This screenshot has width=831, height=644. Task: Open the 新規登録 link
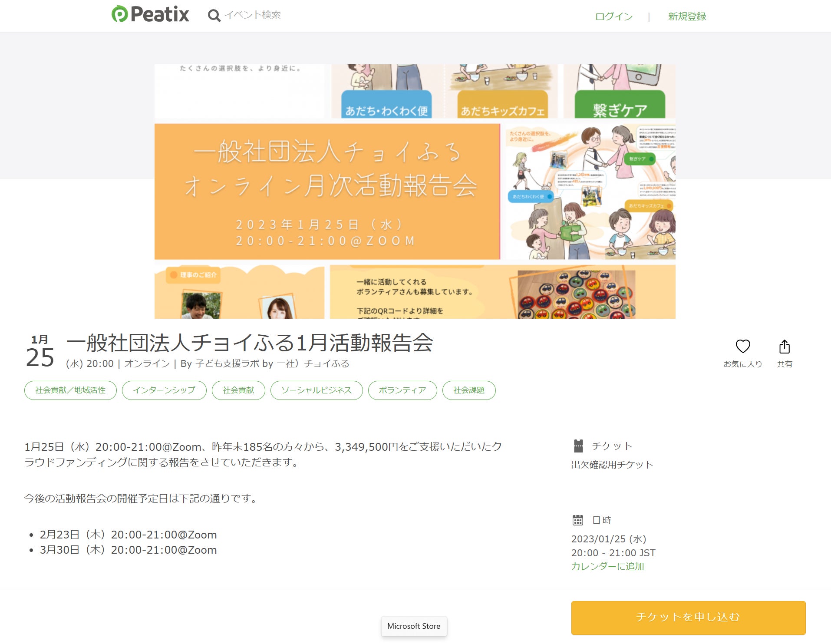click(x=687, y=17)
